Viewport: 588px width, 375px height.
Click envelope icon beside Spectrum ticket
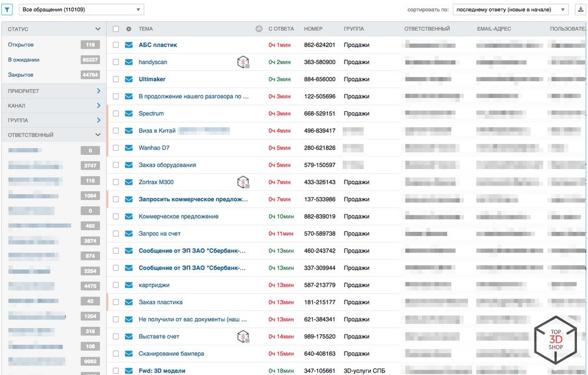129,114
